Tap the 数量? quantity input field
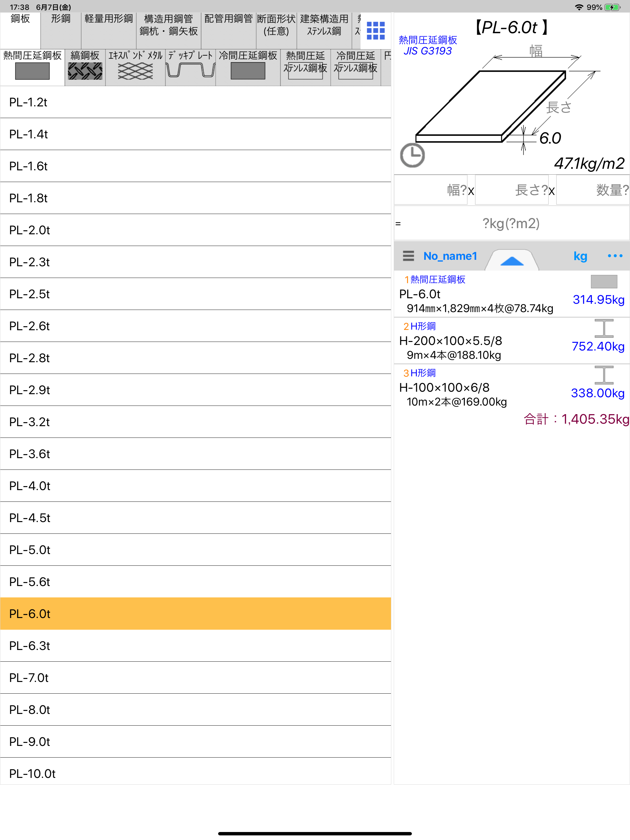Viewport: 630px width, 840px height. click(593, 190)
